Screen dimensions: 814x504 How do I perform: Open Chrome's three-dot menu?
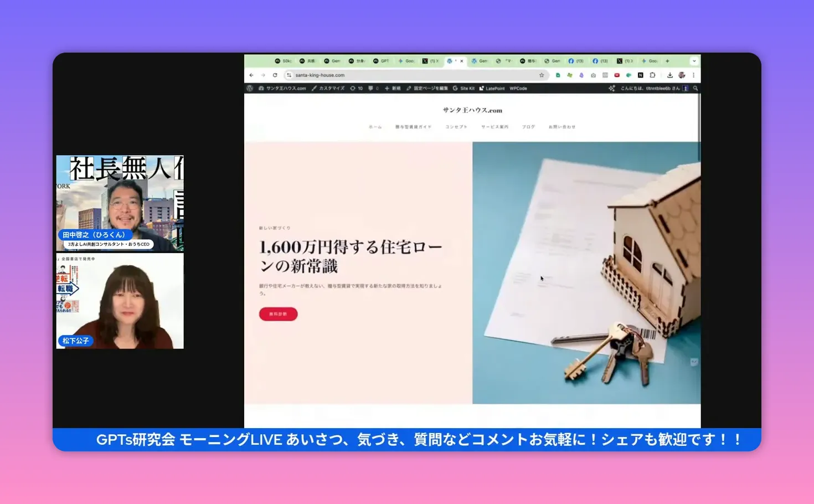694,75
